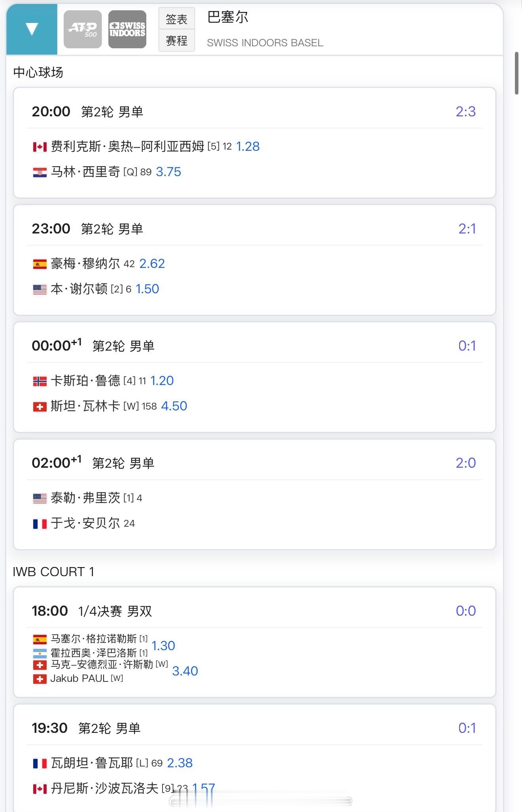Select odds 1.50 for 本·谢尔顿
This screenshot has height=812, width=522.
point(148,289)
